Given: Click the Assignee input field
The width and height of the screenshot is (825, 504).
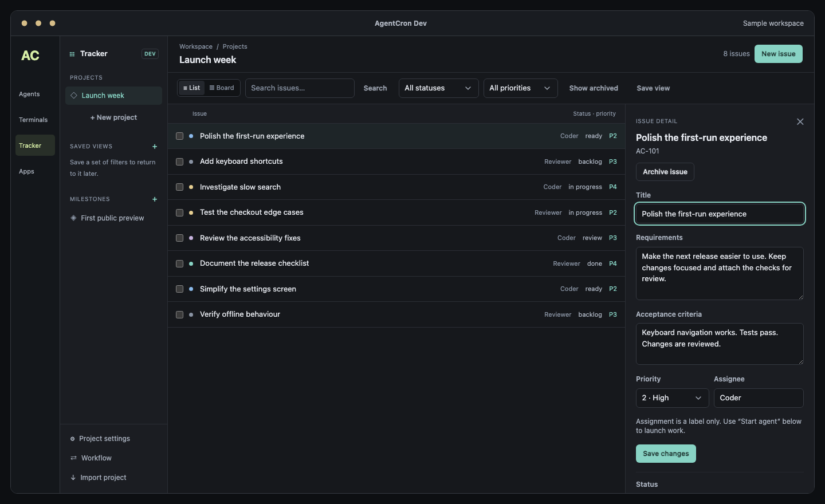Looking at the screenshot, I should tap(759, 398).
